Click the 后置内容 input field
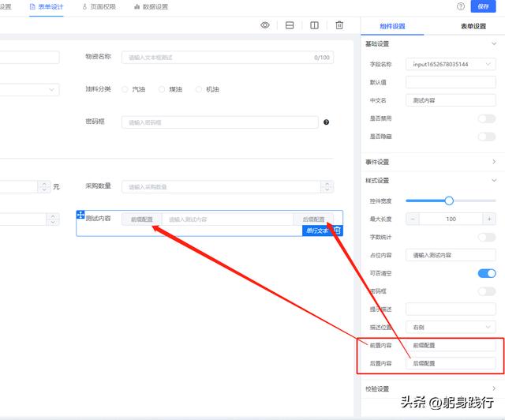The image size is (505, 420). (451, 363)
